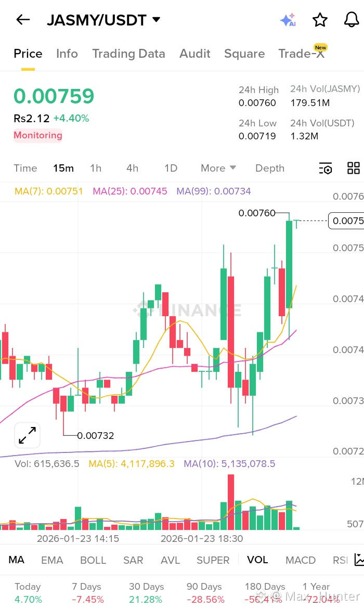Tap the 0.00732 low marker on chart
The image size is (364, 609).
click(x=96, y=436)
